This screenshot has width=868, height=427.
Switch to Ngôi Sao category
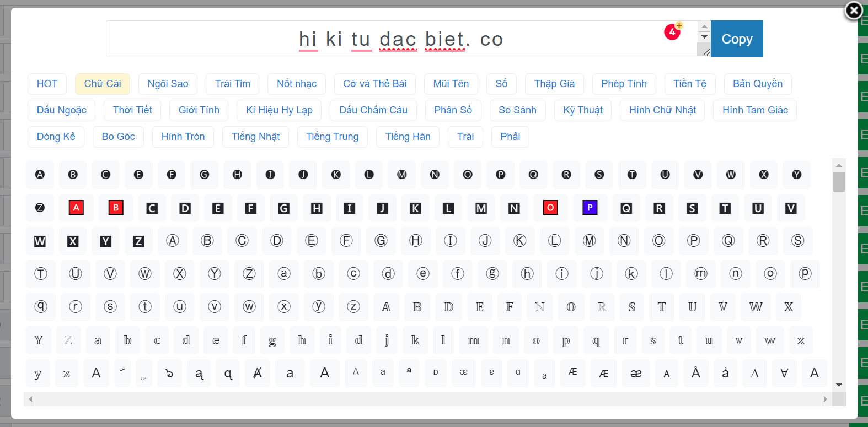tap(168, 84)
